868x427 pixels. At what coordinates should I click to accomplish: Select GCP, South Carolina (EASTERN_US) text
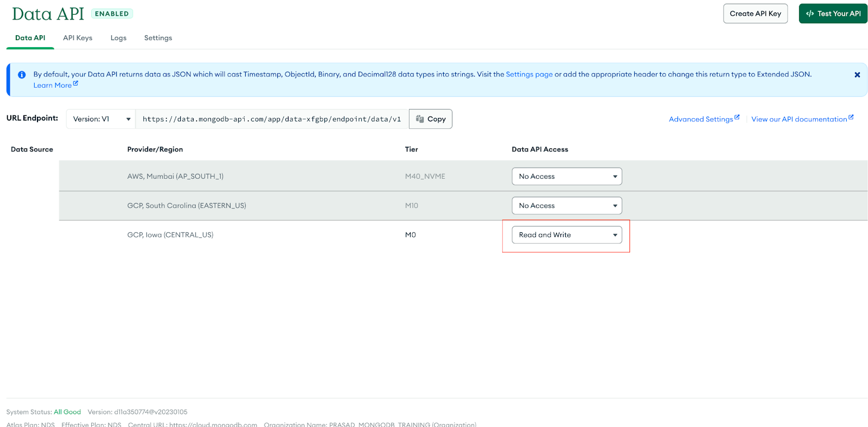(187, 205)
